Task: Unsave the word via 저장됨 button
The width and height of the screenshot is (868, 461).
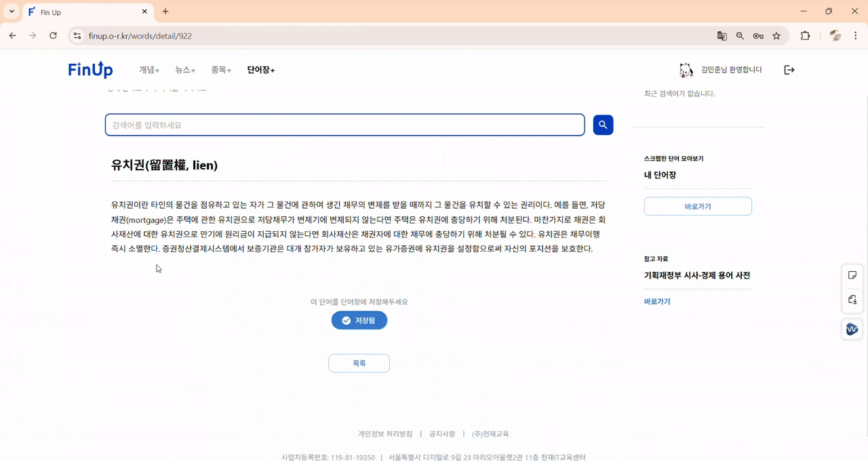Action: click(359, 320)
